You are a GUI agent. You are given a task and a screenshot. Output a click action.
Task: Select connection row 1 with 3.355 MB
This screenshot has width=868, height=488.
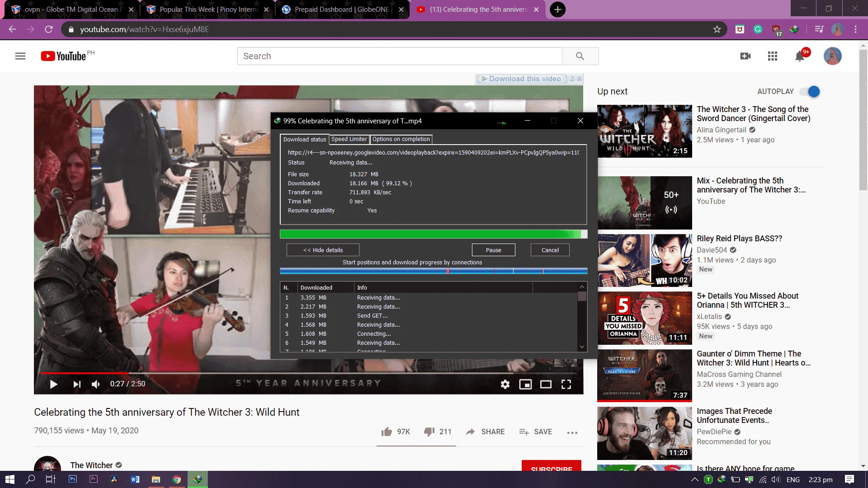429,297
